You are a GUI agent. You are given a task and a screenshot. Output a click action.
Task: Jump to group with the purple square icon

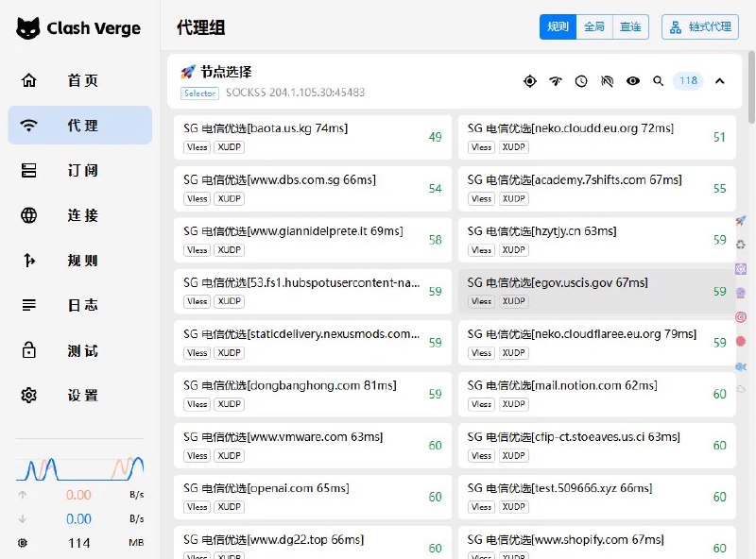pyautogui.click(x=741, y=268)
